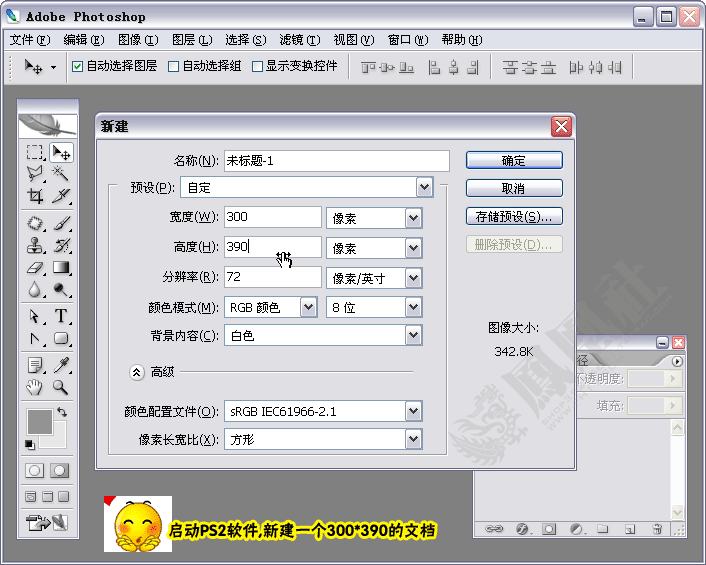Open the 文件 menu

click(30, 40)
